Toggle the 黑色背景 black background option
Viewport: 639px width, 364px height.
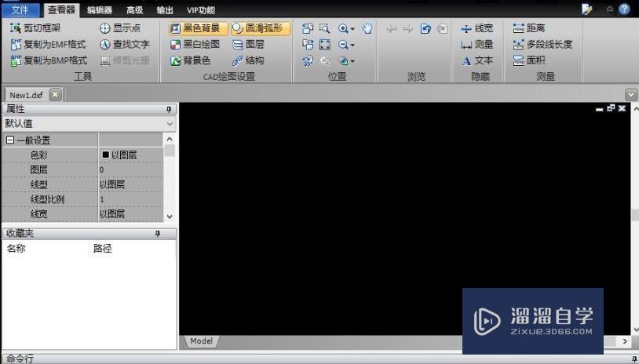[x=197, y=28]
